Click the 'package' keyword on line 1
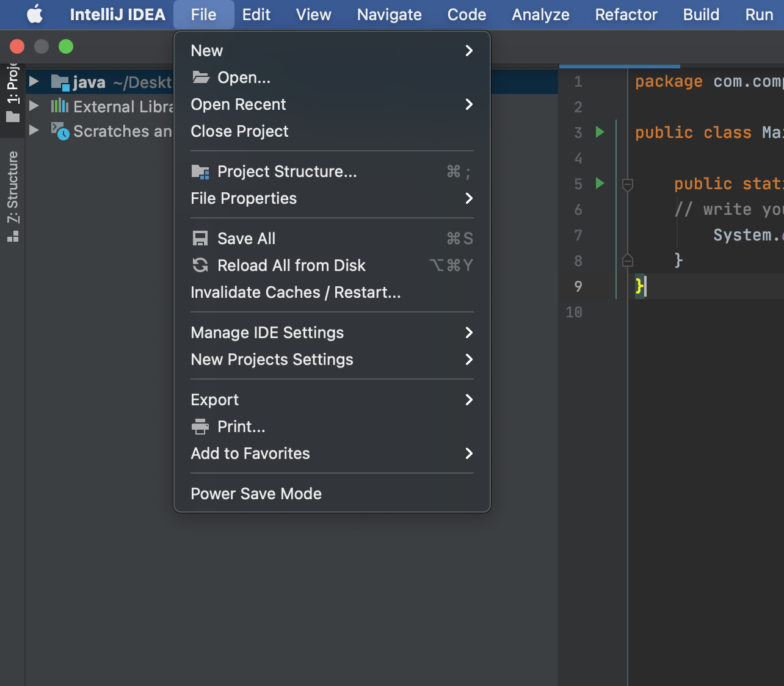 pyautogui.click(x=669, y=82)
